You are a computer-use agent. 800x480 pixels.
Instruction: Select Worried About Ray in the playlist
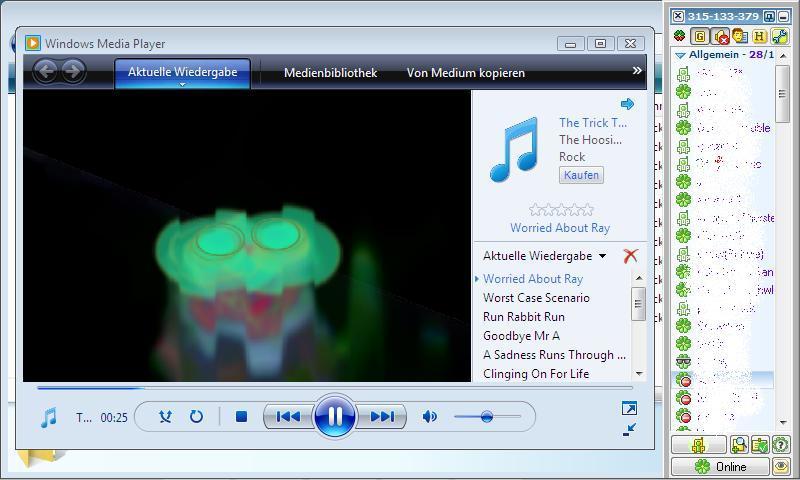coord(533,279)
